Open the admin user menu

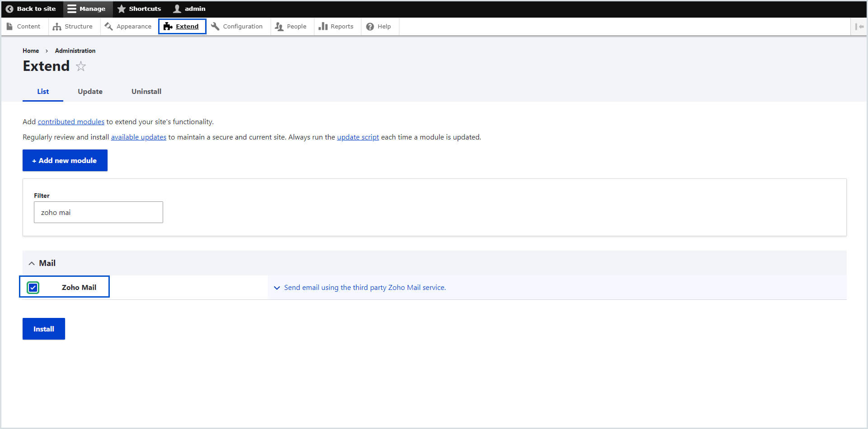(x=189, y=9)
